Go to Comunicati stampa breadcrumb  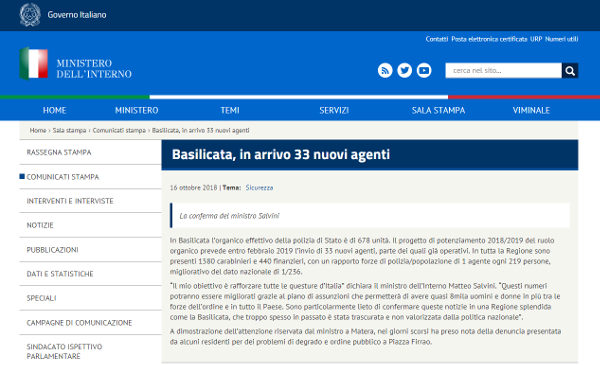point(119,130)
